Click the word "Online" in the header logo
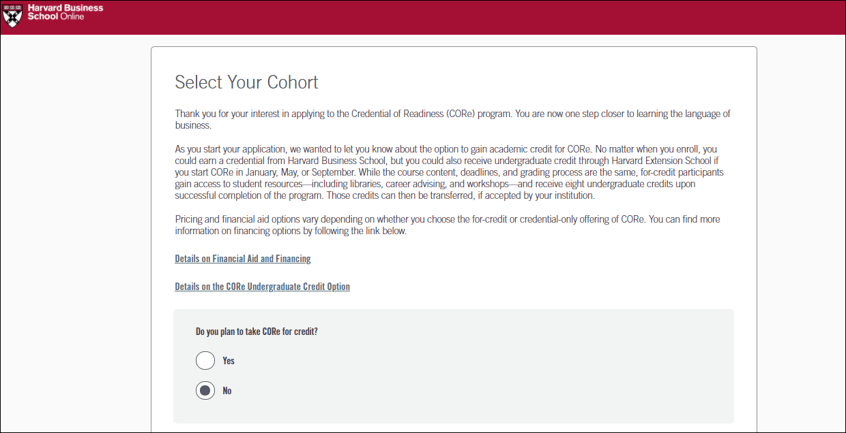 point(72,17)
